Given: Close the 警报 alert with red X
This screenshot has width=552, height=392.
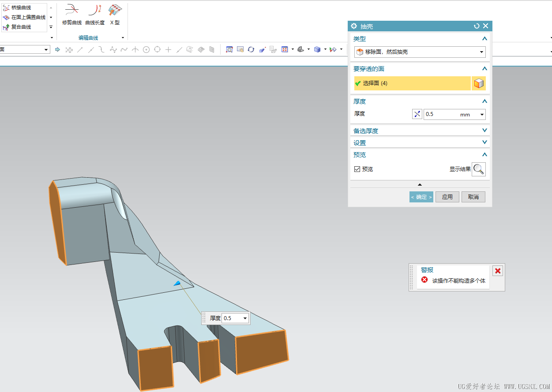Looking at the screenshot, I should coord(498,271).
